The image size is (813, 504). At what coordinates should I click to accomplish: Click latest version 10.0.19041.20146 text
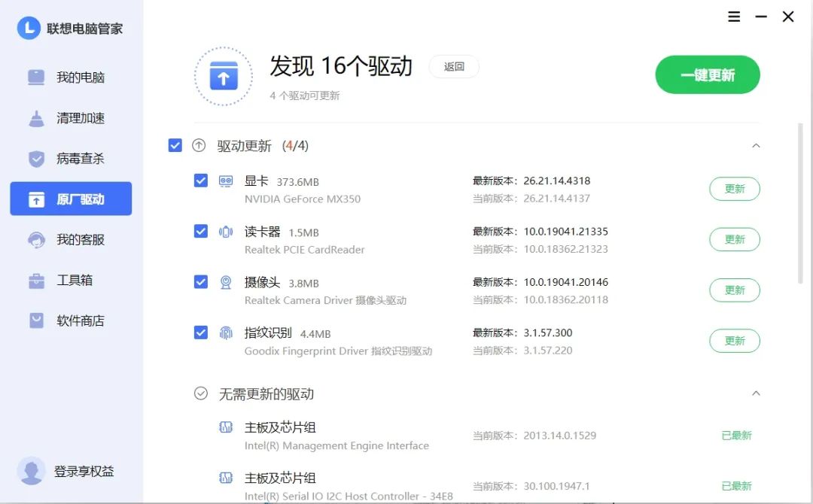pos(565,282)
